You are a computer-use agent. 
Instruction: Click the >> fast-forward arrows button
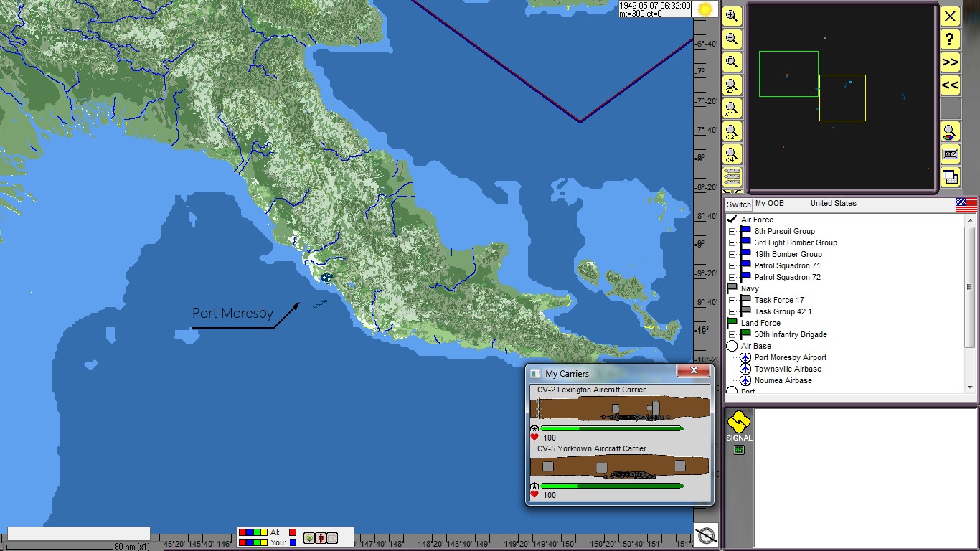[950, 62]
